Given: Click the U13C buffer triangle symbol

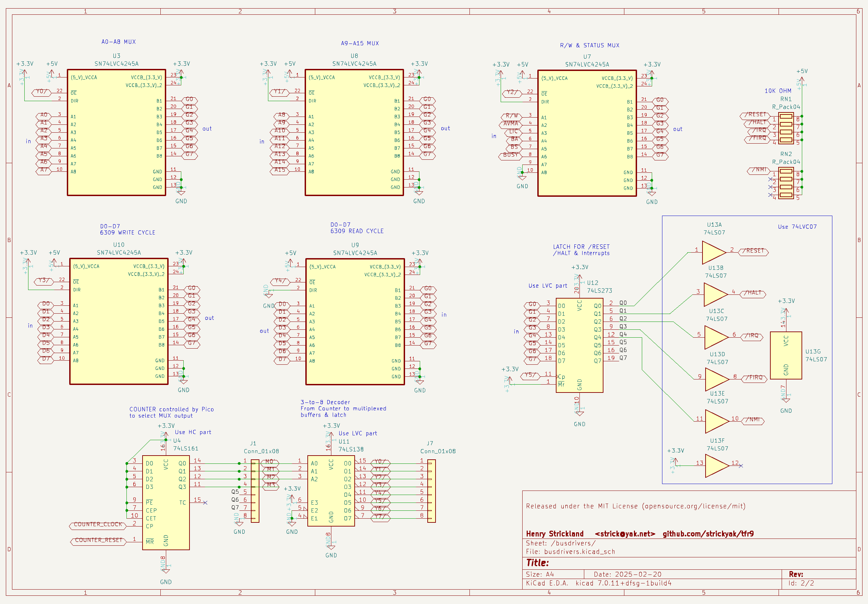Looking at the screenshot, I should point(717,337).
